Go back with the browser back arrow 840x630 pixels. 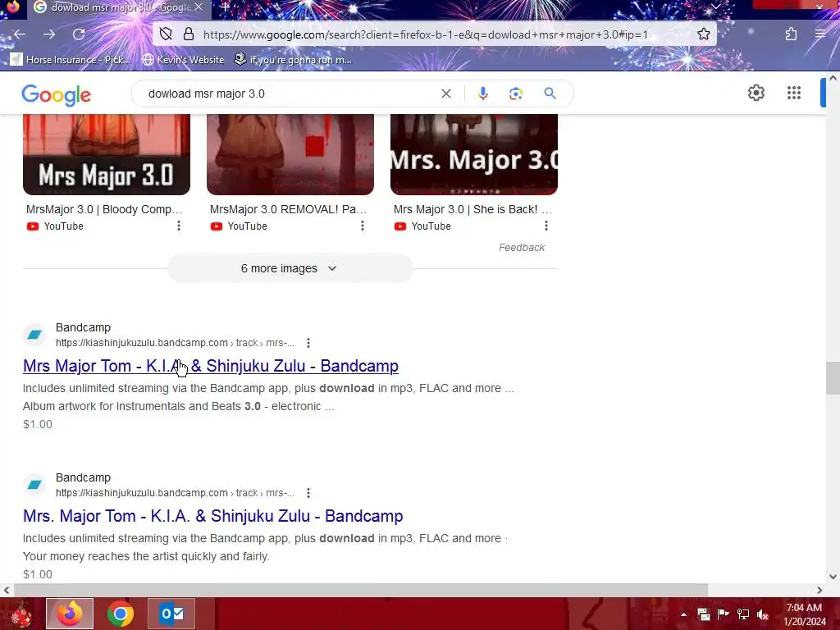pos(20,34)
